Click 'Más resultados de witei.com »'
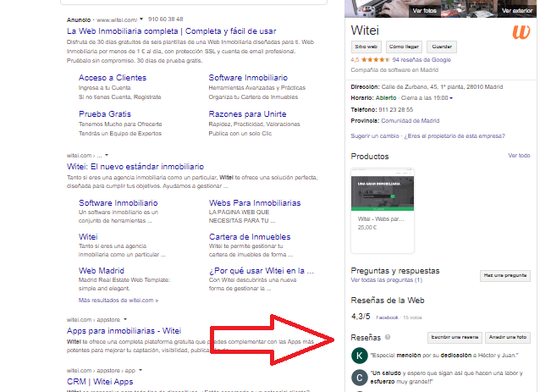Viewport: 551px width, 392px height. pos(118,301)
